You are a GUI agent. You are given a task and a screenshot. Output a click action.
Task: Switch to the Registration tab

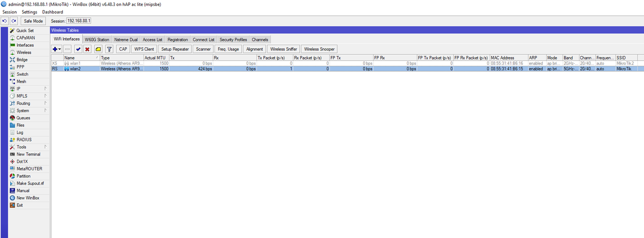[x=178, y=39]
